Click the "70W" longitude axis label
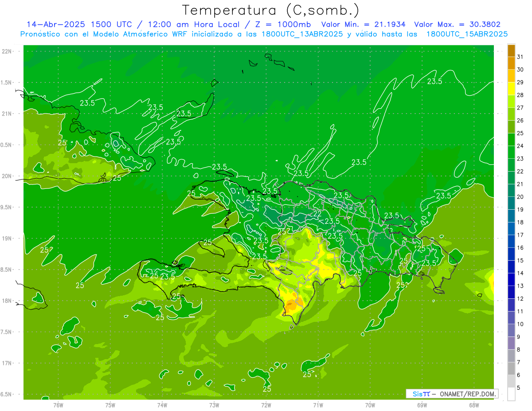 coord(370,405)
